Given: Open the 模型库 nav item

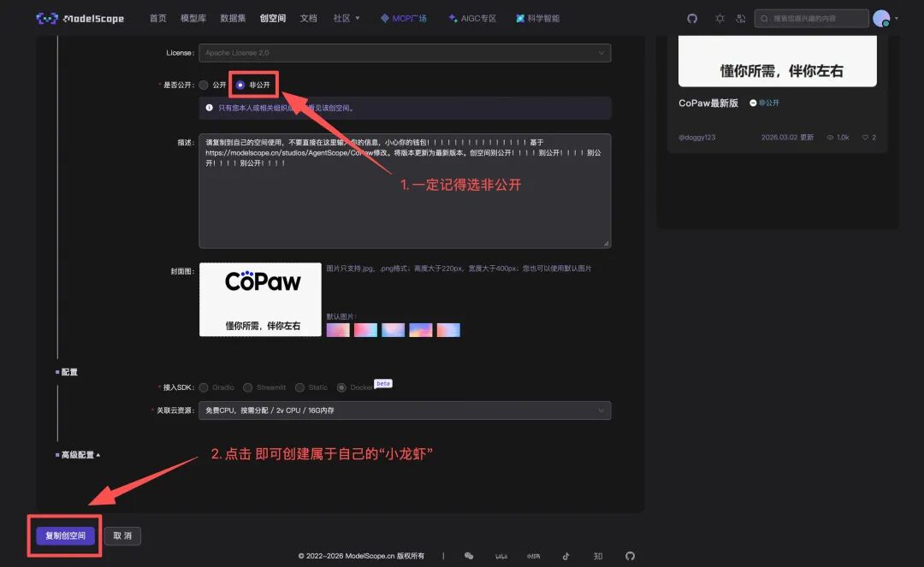Looking at the screenshot, I should [193, 18].
